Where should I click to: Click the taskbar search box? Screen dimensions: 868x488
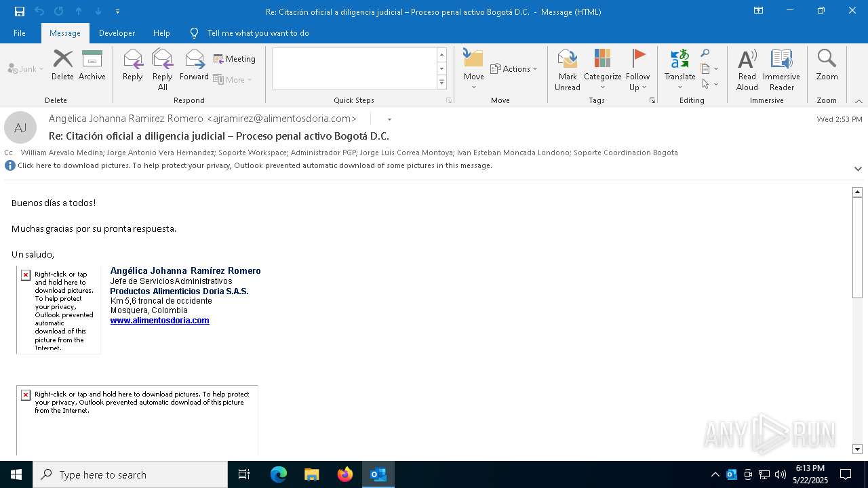click(x=130, y=474)
